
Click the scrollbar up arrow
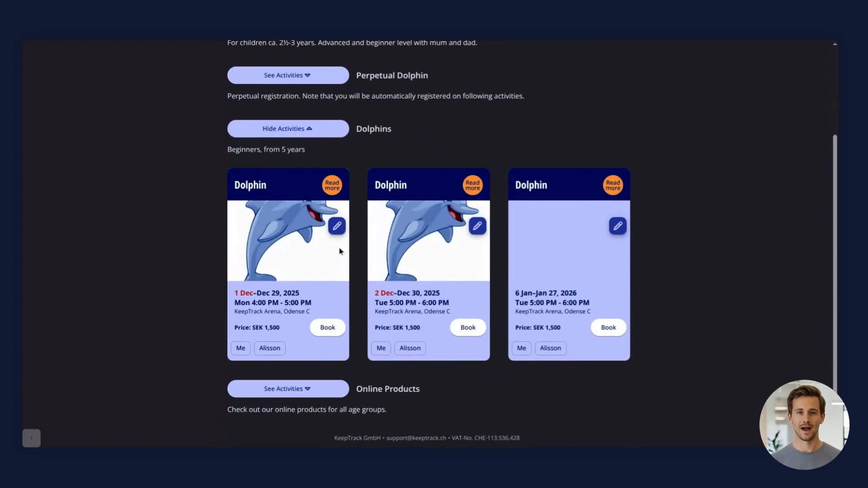tap(835, 44)
